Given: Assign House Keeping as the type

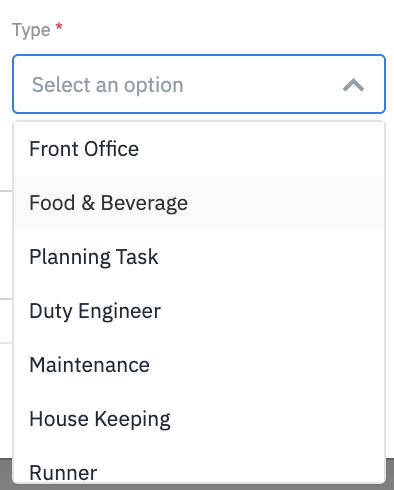Looking at the screenshot, I should click(199, 419).
